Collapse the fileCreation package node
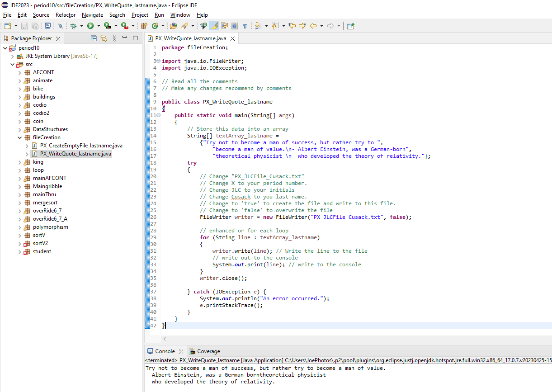552x392 pixels. (x=20, y=137)
